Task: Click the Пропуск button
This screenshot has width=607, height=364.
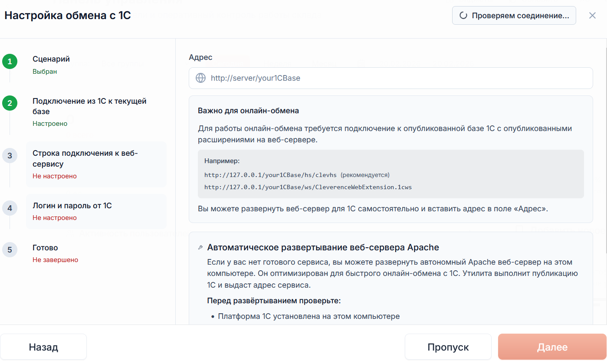Action: coord(448,347)
